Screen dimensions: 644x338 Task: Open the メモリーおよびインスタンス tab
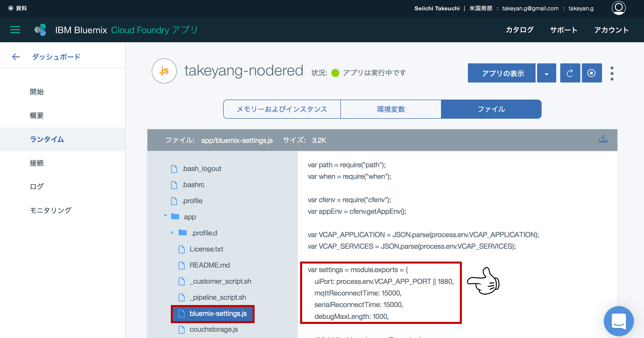tap(281, 109)
